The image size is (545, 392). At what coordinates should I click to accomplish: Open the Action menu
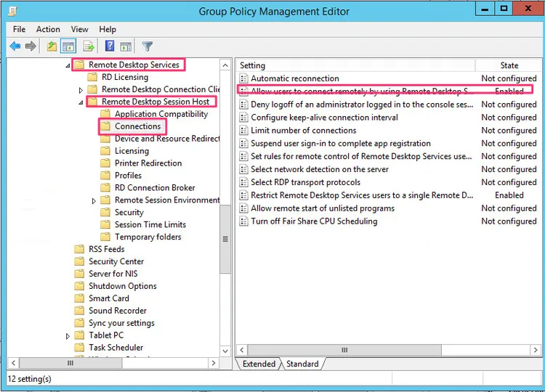click(48, 29)
